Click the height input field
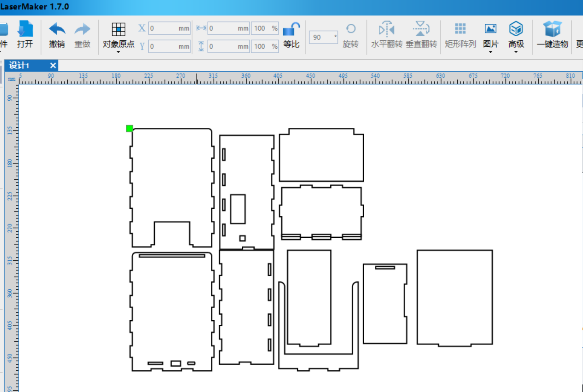The height and width of the screenshot is (392, 583). 228,46
